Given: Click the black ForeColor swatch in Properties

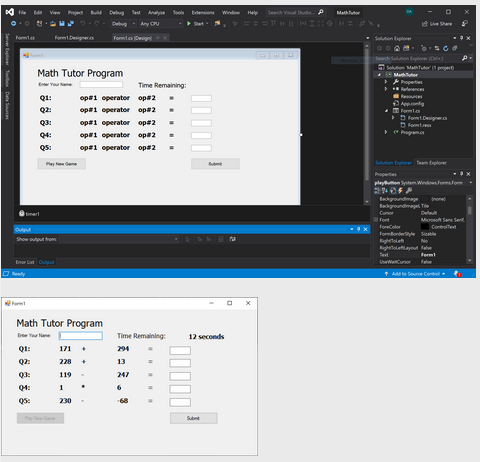Looking at the screenshot, I should (x=425, y=227).
